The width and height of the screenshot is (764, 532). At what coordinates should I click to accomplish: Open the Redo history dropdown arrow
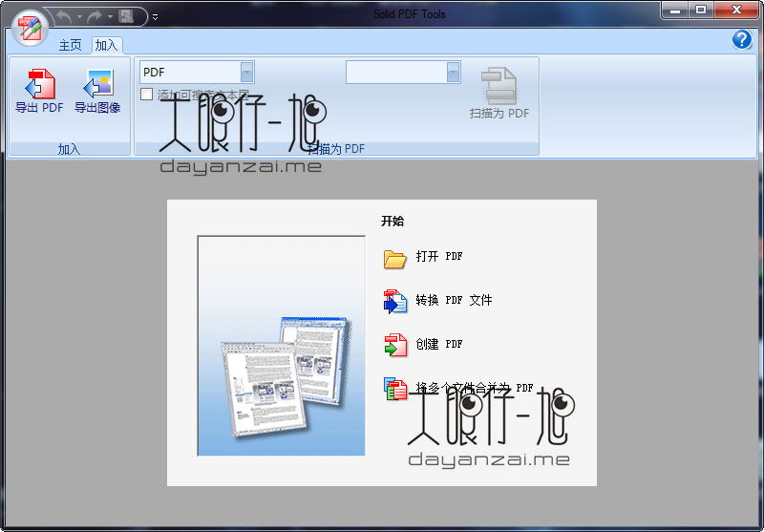[x=110, y=17]
